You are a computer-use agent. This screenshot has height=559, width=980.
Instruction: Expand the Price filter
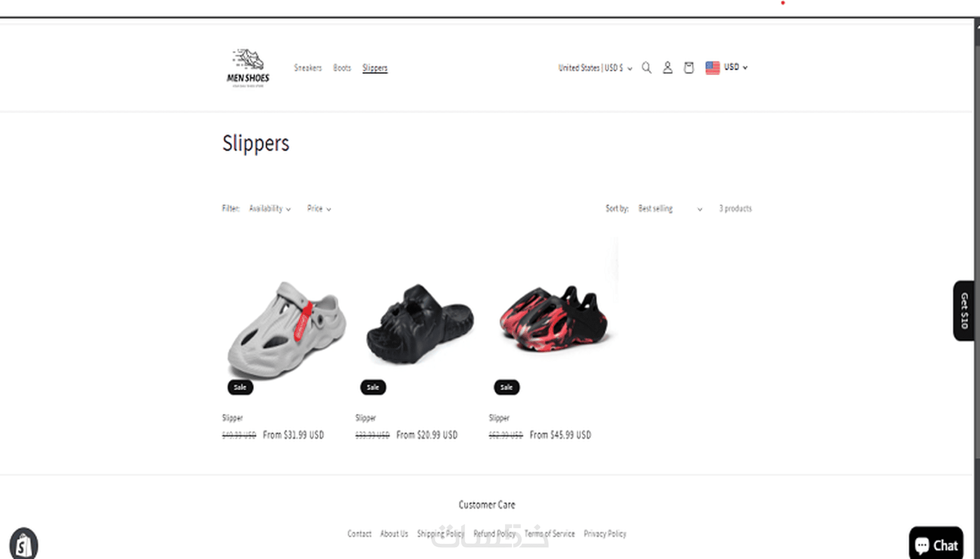319,209
